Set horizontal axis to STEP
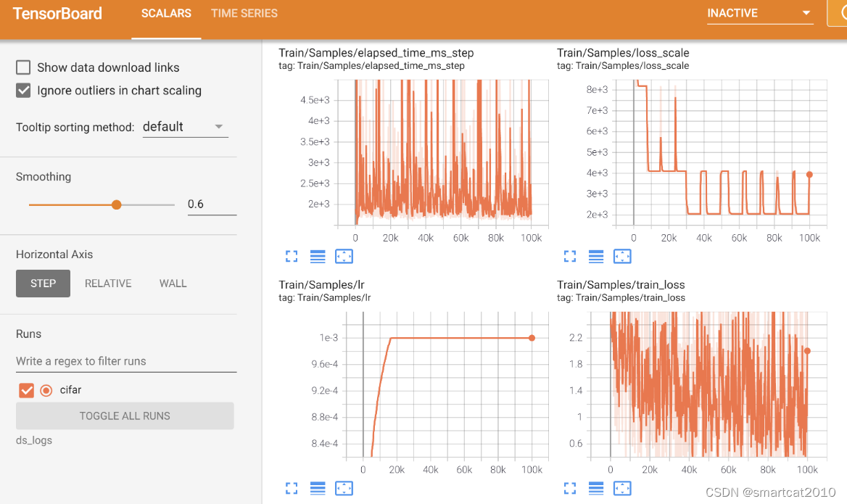The width and height of the screenshot is (847, 504). [44, 284]
